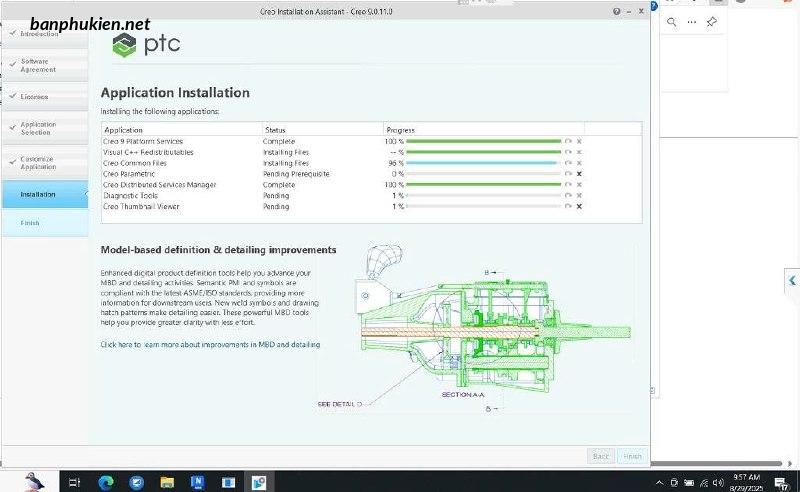
Task: Click the search magnifier icon in right panel
Action: tap(673, 22)
